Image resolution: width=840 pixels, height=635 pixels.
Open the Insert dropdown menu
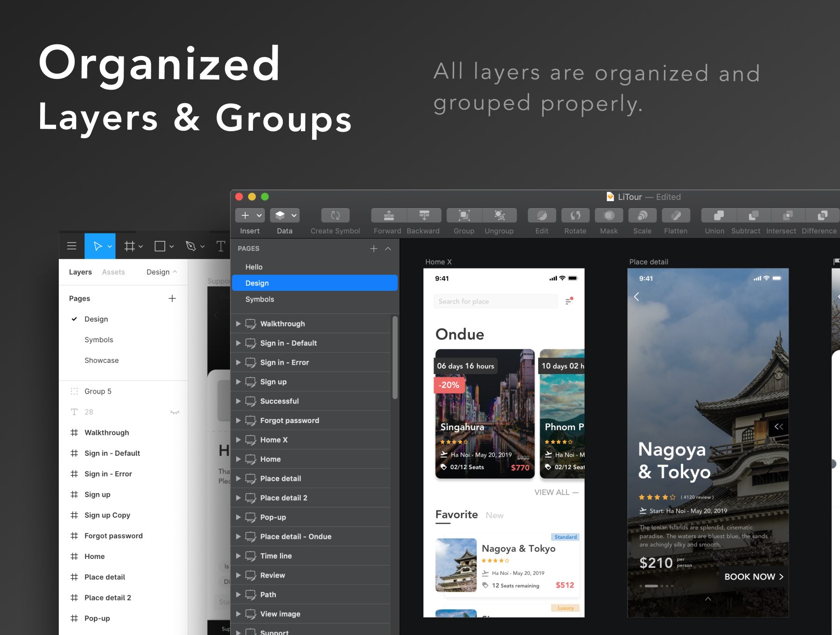[x=250, y=215]
